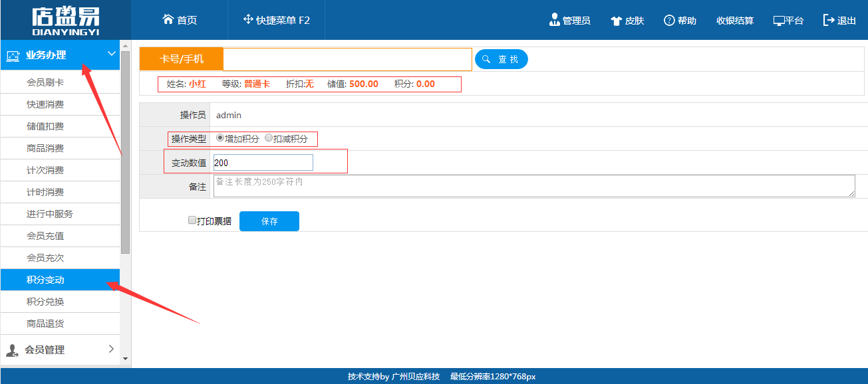This screenshot has width=868, height=384.
Task: Click the 店盈易 logo
Action: (x=65, y=20)
